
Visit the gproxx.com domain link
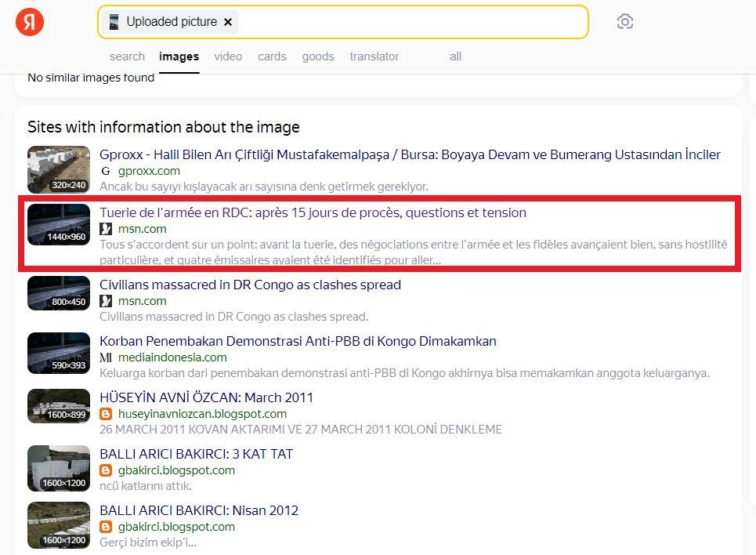coord(149,171)
